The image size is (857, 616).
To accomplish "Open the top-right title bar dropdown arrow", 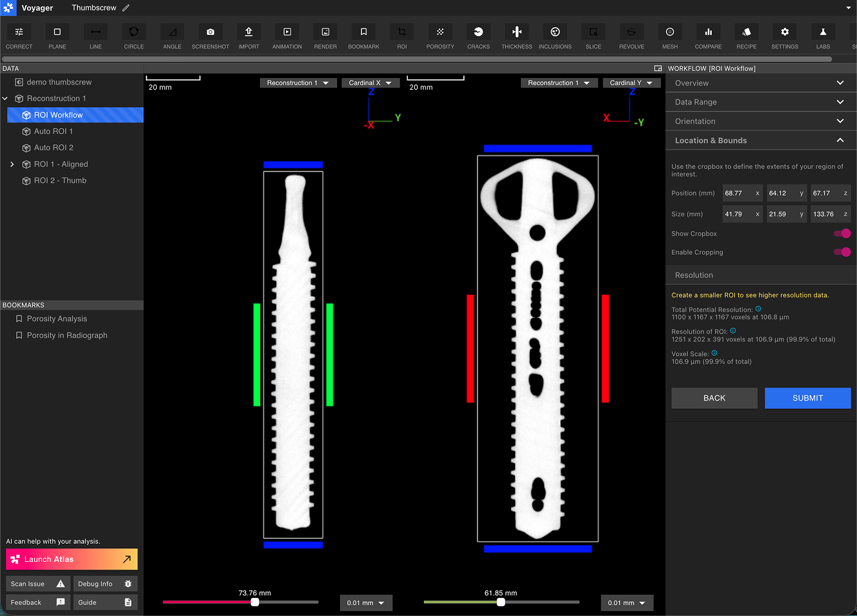I will [848, 8].
